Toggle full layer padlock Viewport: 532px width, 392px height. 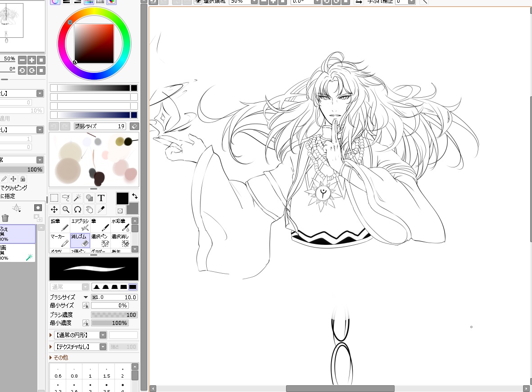coord(23,179)
